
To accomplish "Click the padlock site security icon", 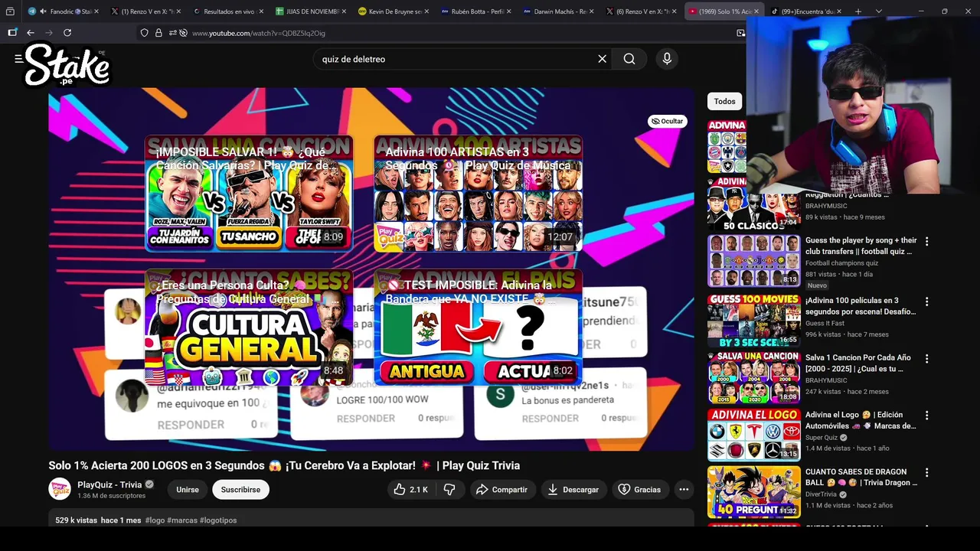I will click(x=158, y=33).
